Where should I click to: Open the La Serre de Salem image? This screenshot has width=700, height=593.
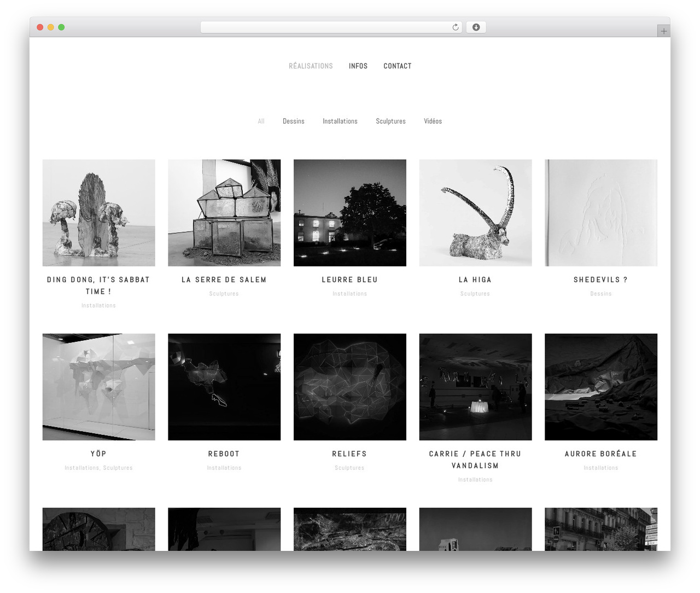coord(224,213)
